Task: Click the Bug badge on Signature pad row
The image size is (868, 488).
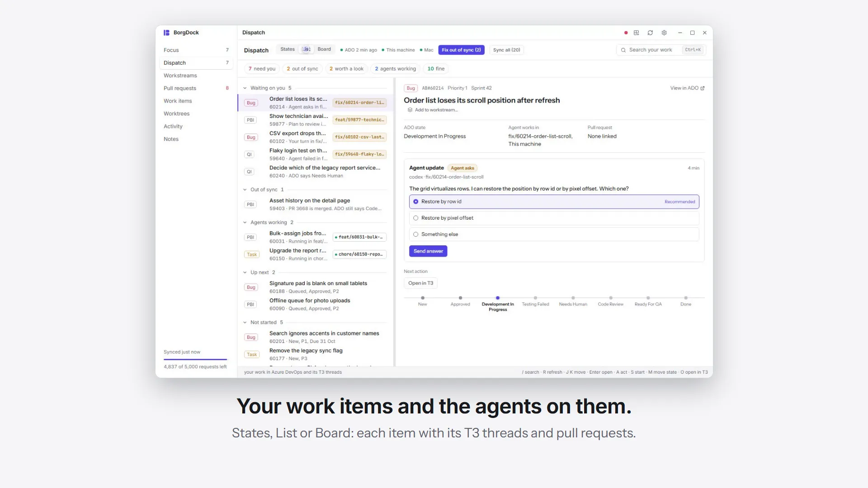Action: 251,287
